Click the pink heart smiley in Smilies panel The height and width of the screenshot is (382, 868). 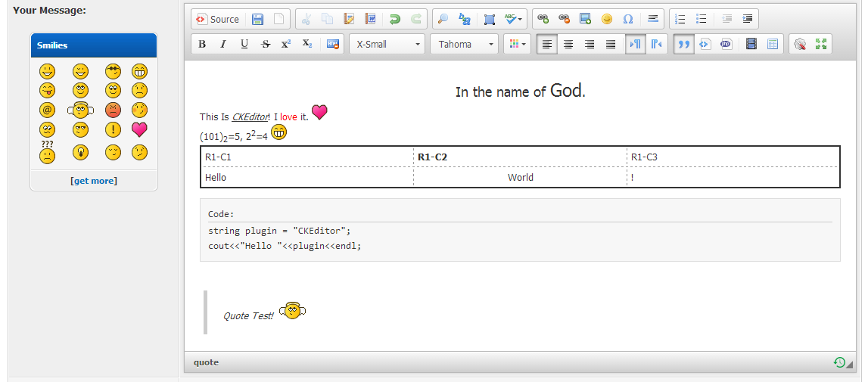point(139,129)
